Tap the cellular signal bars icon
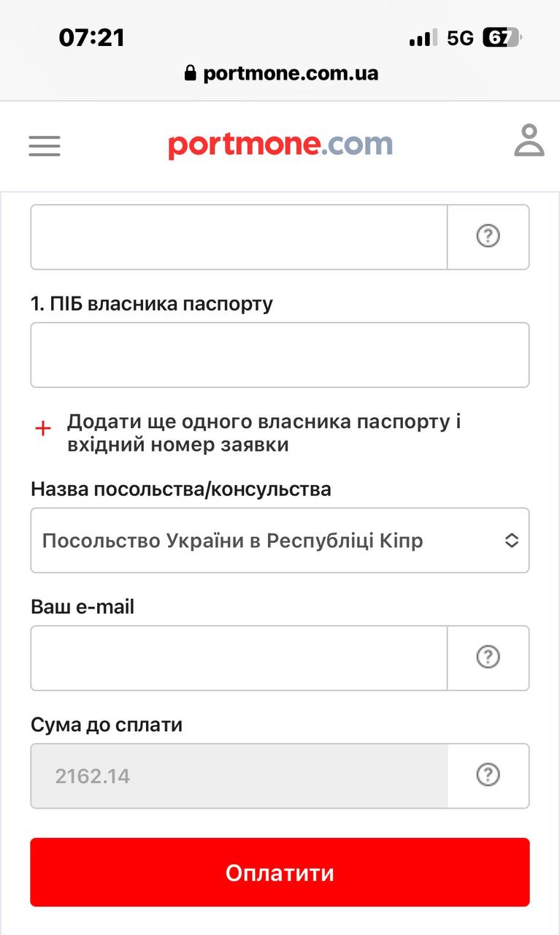The width and height of the screenshot is (560, 935). point(423,38)
